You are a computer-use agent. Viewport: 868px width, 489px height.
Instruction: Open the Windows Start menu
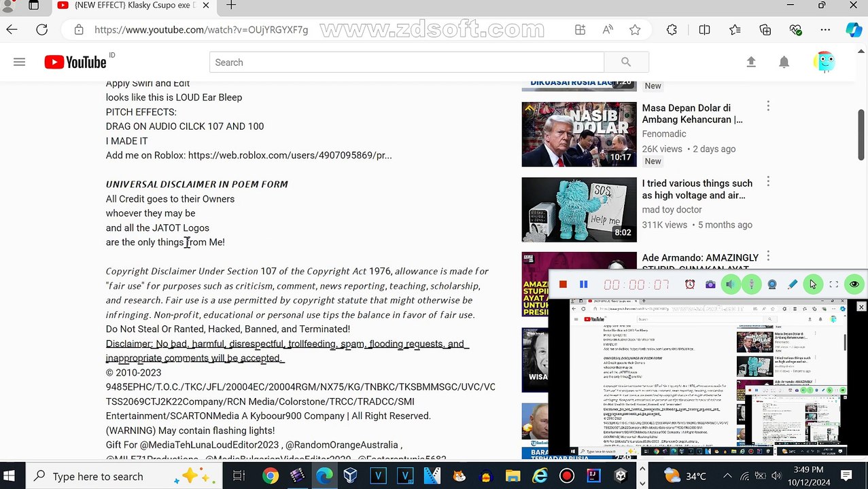point(10,476)
